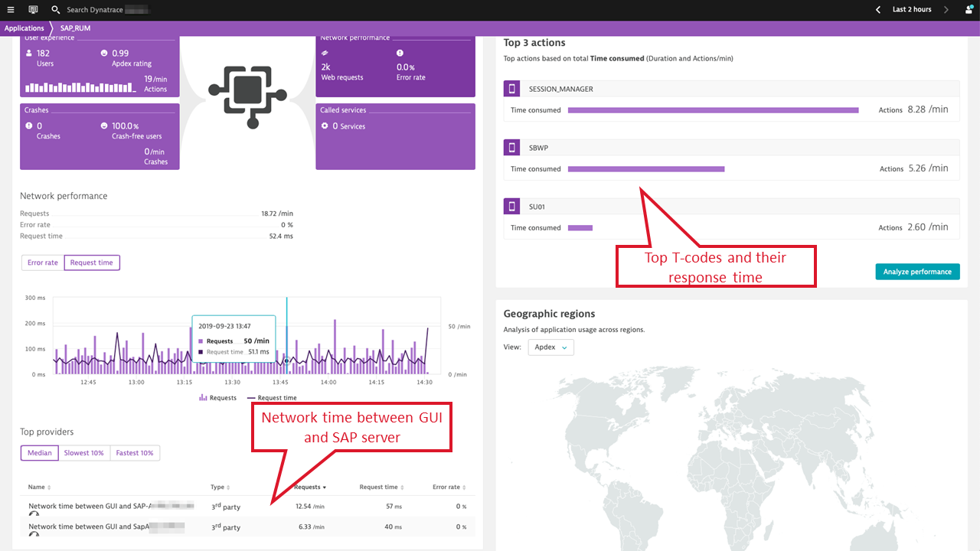Click the central application topology icon

click(247, 96)
